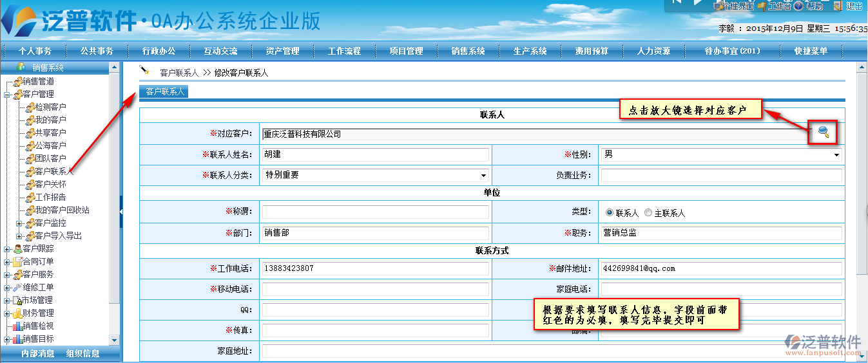868x363 pixels.
Task: Open 销售管道 icon in sidebar
Action: point(17,82)
